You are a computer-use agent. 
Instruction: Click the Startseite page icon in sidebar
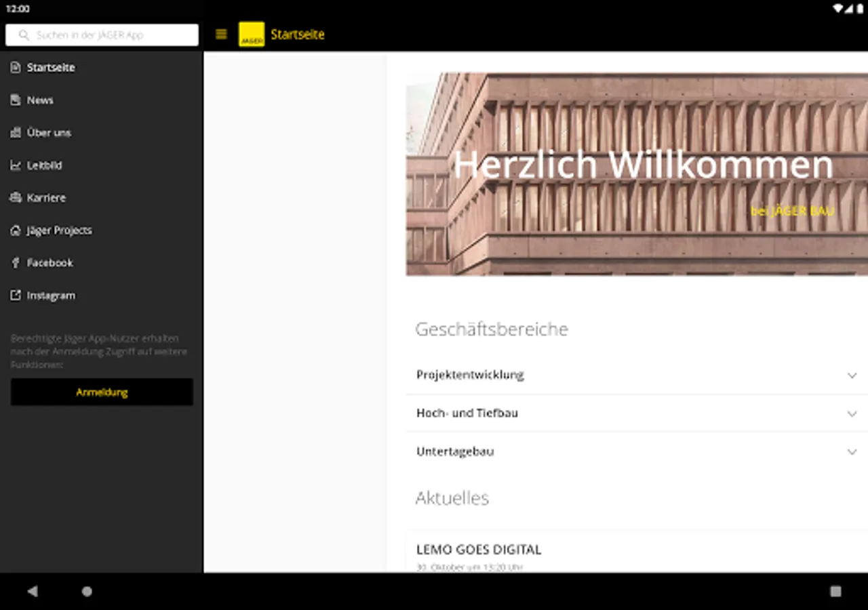pos(16,68)
